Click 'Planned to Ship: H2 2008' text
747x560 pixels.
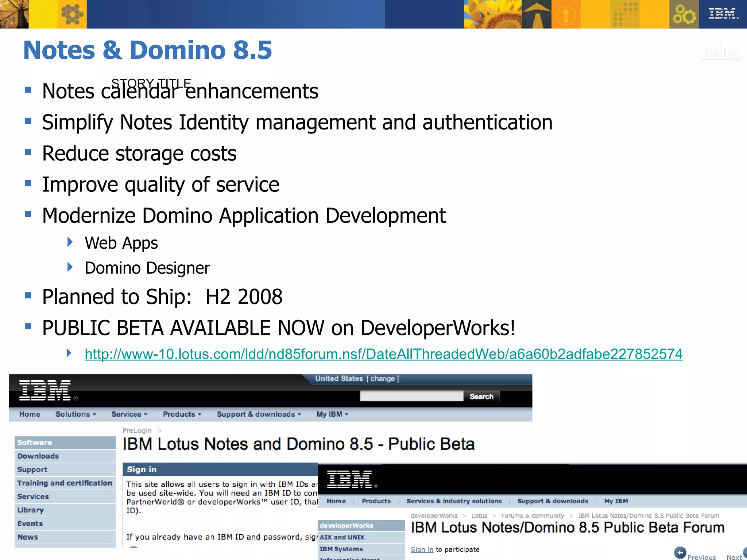click(x=162, y=297)
